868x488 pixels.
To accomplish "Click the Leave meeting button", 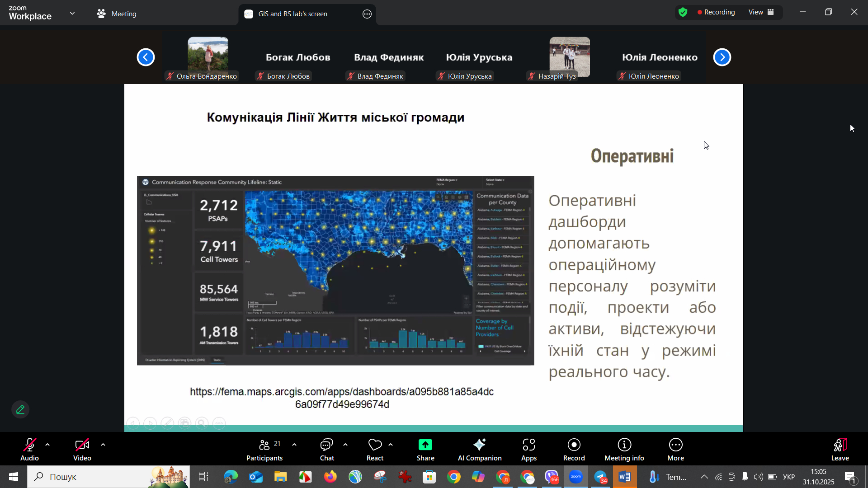I will (x=840, y=449).
